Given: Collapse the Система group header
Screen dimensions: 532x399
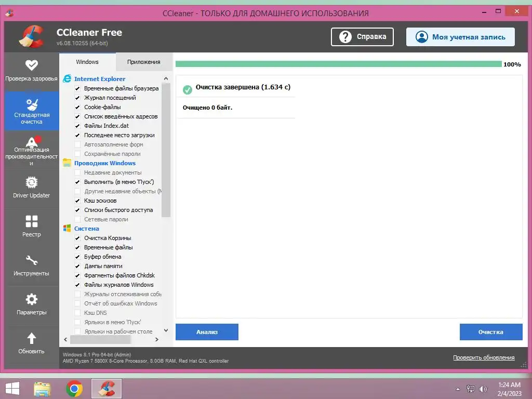Looking at the screenshot, I should (x=87, y=229).
